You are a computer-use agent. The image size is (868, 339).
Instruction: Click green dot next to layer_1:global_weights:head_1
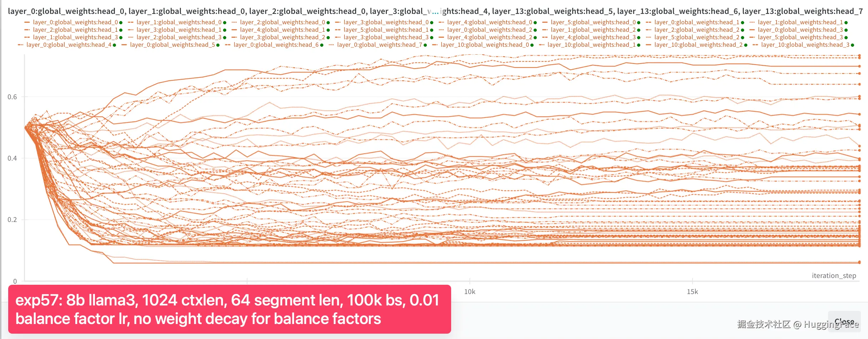(x=846, y=22)
